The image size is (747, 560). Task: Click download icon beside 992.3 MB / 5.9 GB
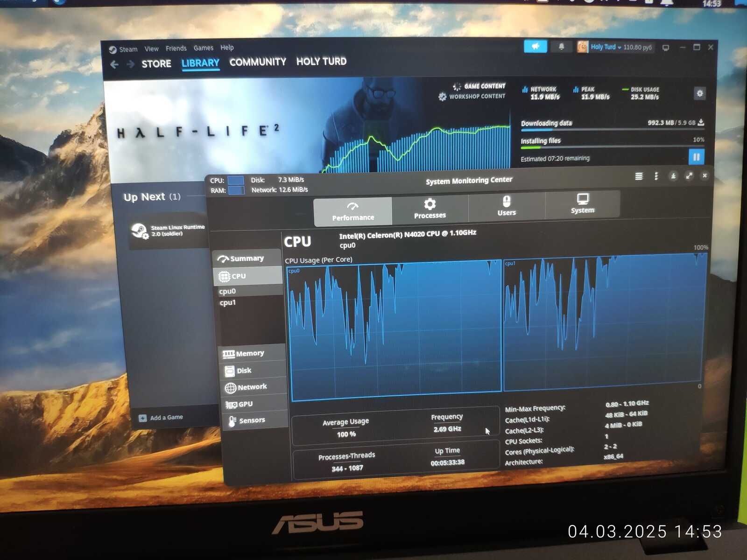pyautogui.click(x=701, y=122)
